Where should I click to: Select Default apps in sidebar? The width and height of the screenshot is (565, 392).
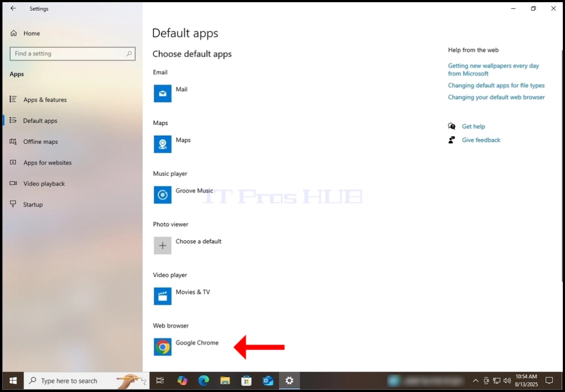coord(40,121)
